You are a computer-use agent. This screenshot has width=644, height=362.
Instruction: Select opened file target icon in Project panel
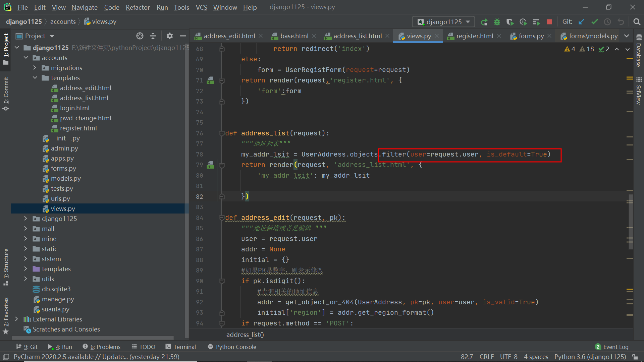(x=140, y=36)
